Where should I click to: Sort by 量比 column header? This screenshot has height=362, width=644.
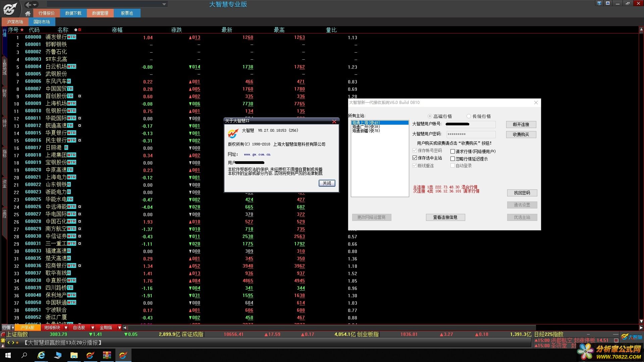coord(331,30)
